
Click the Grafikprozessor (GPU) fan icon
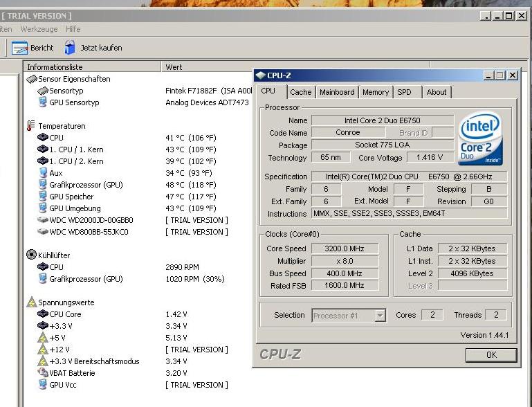click(x=43, y=279)
